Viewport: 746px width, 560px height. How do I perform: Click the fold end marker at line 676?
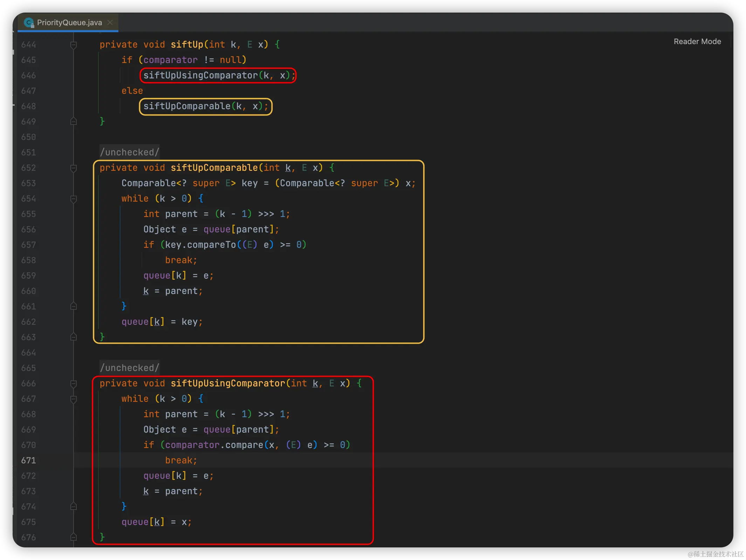click(x=74, y=537)
